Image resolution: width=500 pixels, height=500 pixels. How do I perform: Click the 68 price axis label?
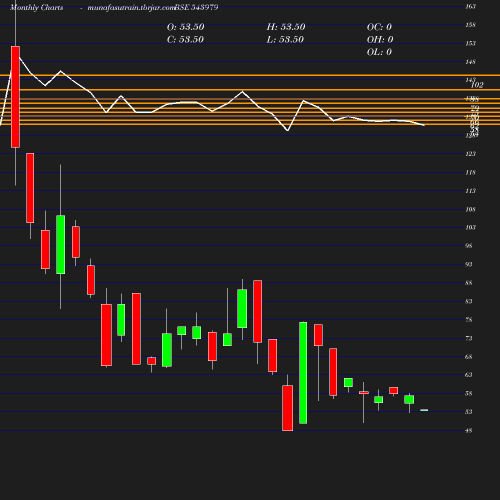point(469,357)
